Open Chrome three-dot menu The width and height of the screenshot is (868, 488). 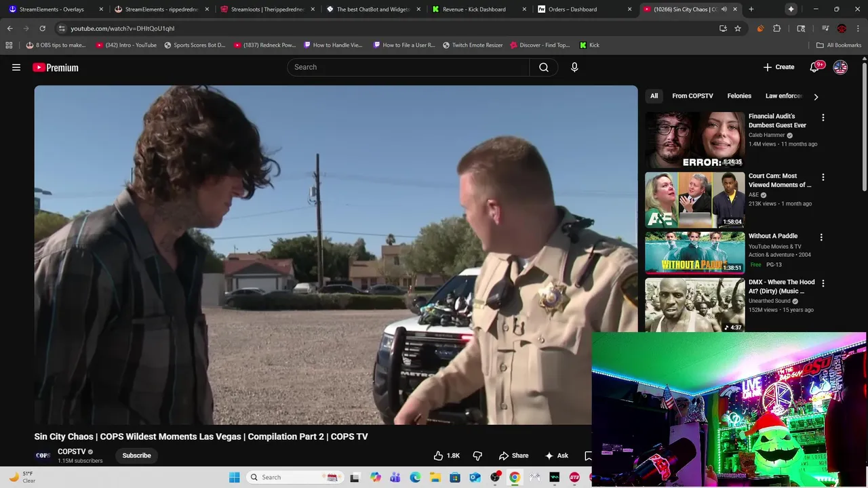tap(858, 28)
